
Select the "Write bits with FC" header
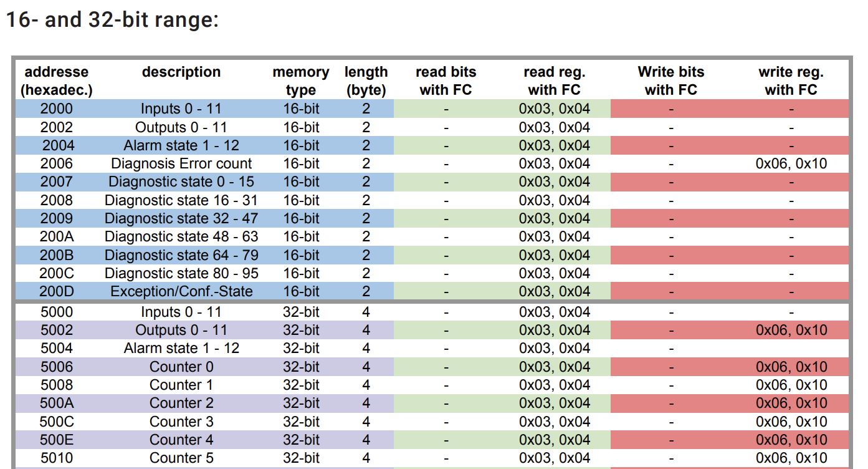(x=670, y=81)
